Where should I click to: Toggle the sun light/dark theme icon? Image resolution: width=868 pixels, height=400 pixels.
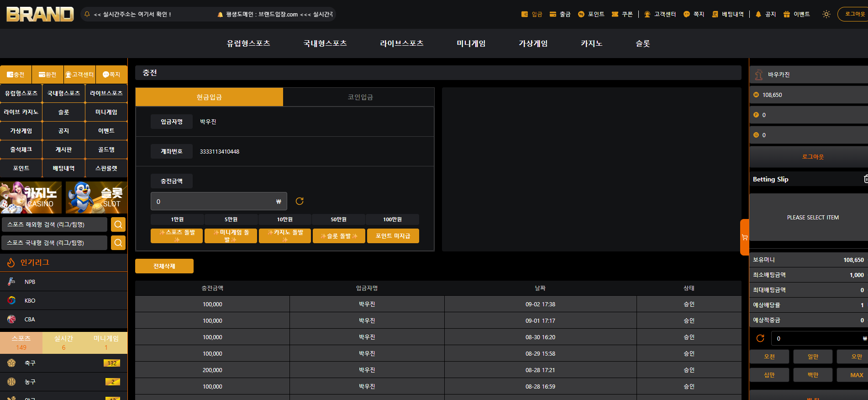(826, 14)
